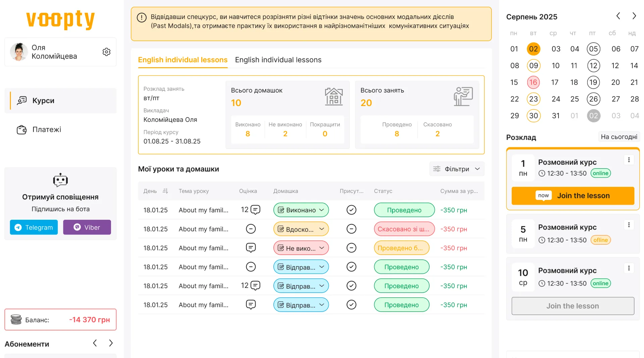This screenshot has height=358, width=644.
Task: Click grade minus circle in Скасовано row
Action: point(251,229)
